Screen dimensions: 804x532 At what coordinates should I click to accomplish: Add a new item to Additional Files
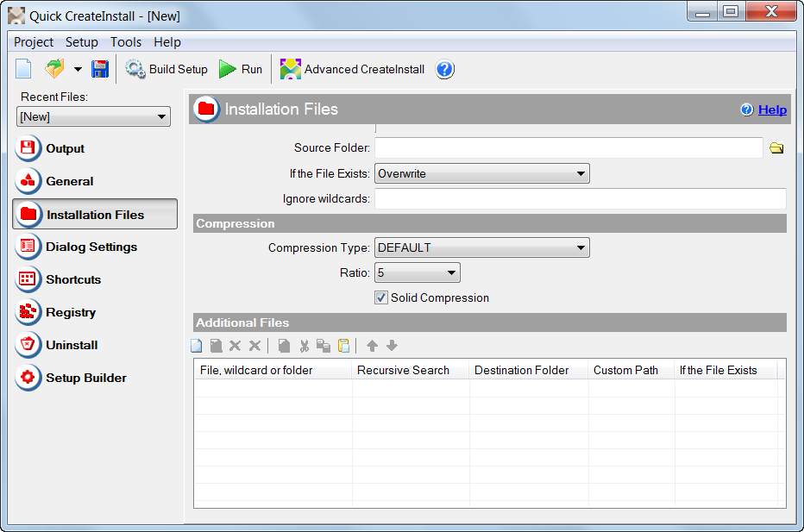197,346
